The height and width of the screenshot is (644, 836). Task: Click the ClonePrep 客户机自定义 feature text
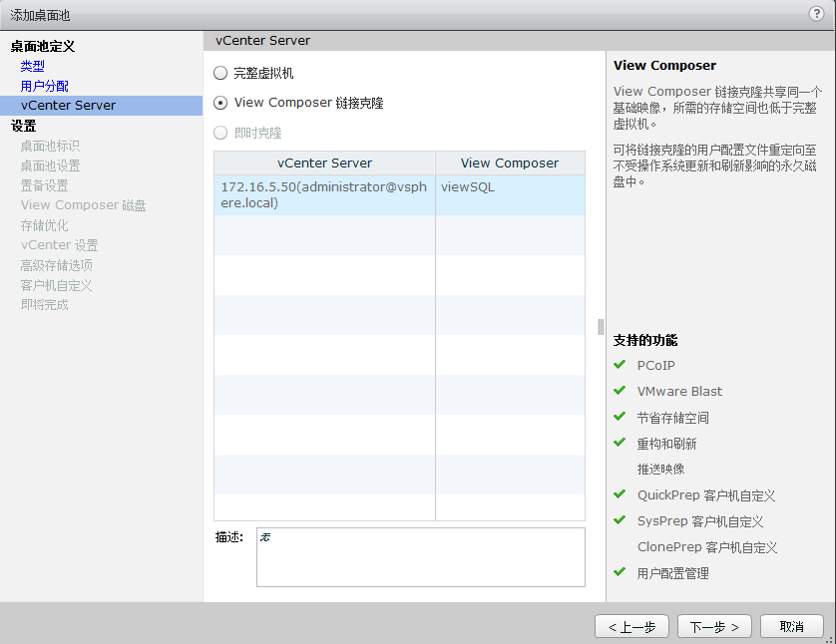pos(707,547)
